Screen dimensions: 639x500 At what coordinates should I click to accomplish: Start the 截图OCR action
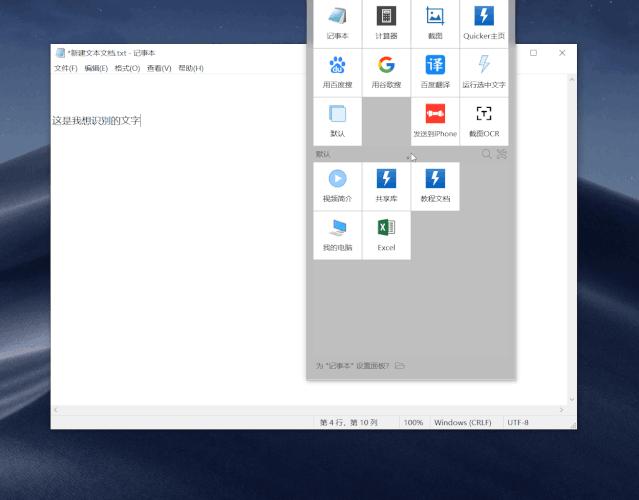point(484,121)
